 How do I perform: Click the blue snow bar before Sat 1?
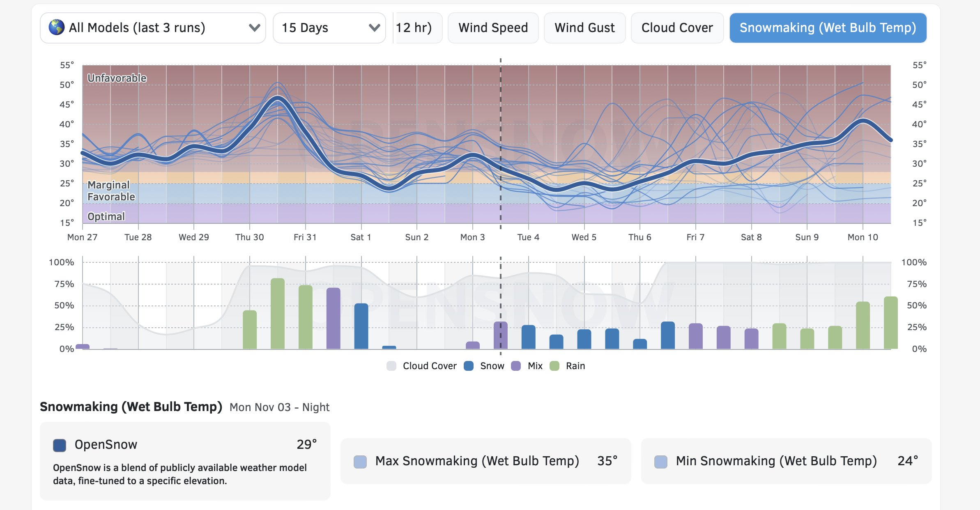click(x=361, y=326)
